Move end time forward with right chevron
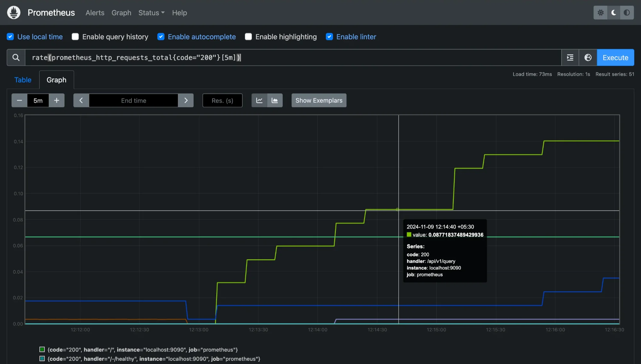 pos(186,101)
